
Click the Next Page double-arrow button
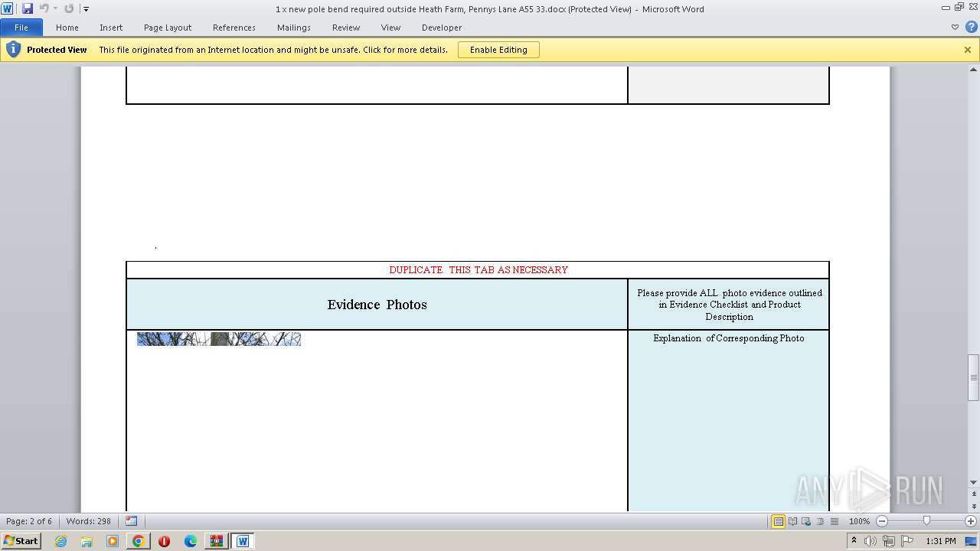tap(973, 507)
